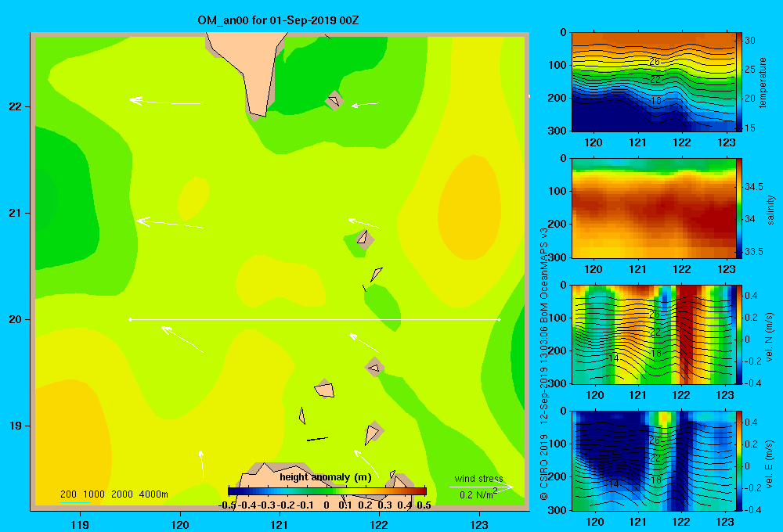Click latitude label 22 on main map axis
The height and width of the screenshot is (532, 783).
coord(16,106)
